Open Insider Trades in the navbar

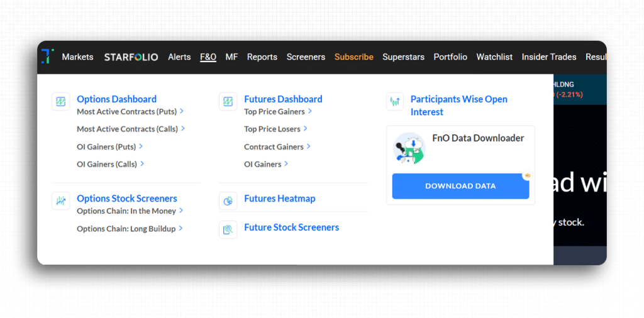pyautogui.click(x=548, y=57)
